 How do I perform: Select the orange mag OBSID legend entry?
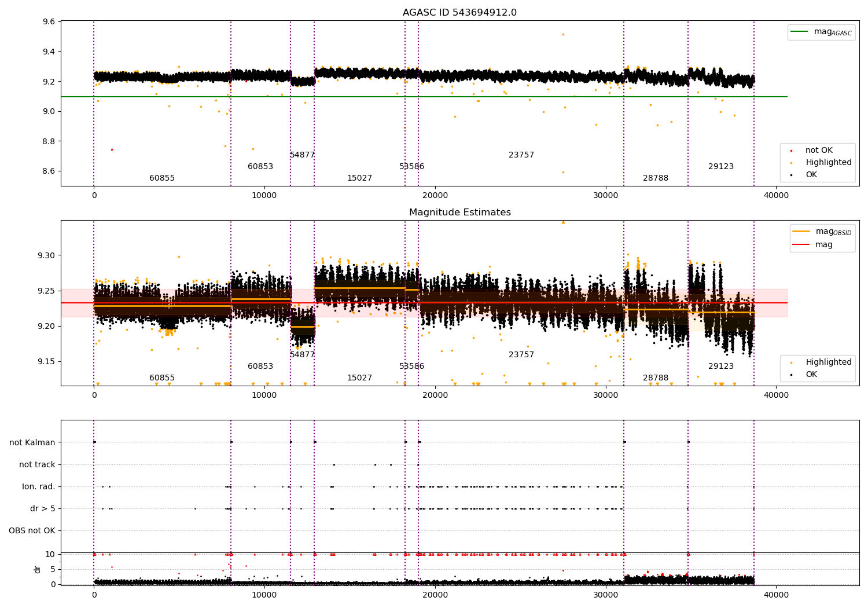click(x=822, y=232)
